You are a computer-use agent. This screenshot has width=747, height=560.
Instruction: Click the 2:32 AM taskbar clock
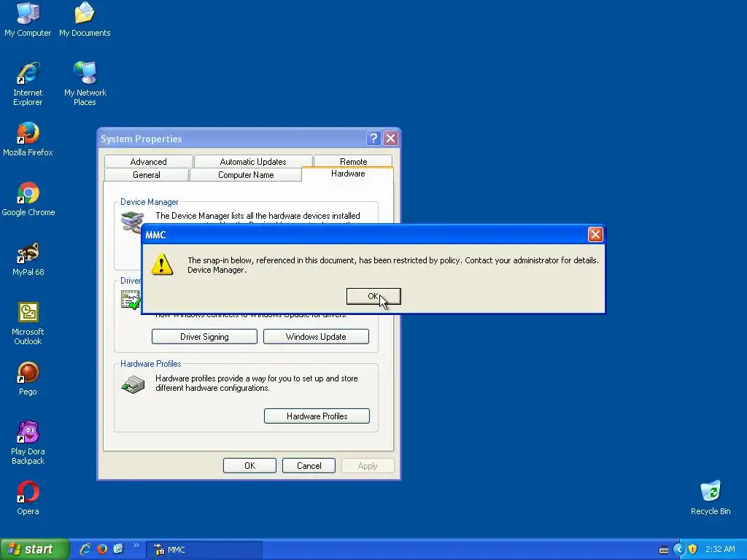(720, 550)
